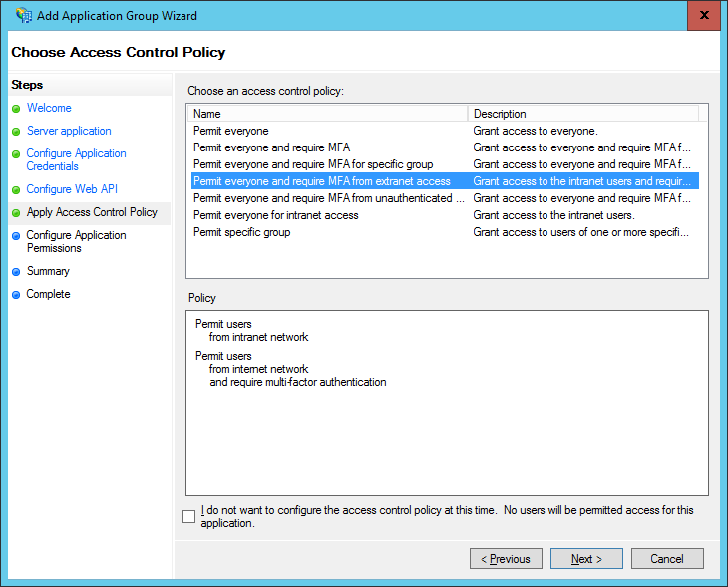
Task: Go to Server application step
Action: (69, 131)
